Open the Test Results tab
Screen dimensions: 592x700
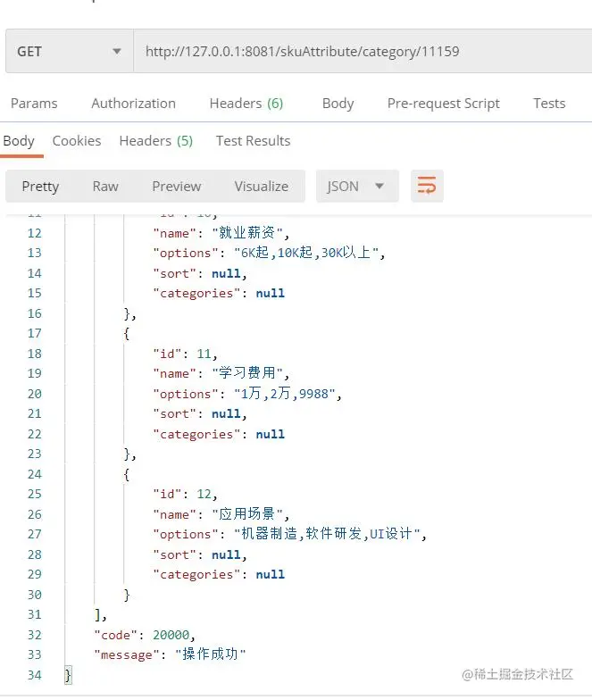[x=253, y=140]
